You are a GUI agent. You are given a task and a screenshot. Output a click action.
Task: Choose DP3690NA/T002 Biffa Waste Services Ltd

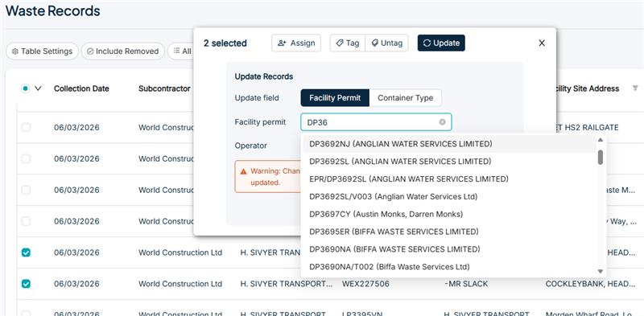pos(449,267)
